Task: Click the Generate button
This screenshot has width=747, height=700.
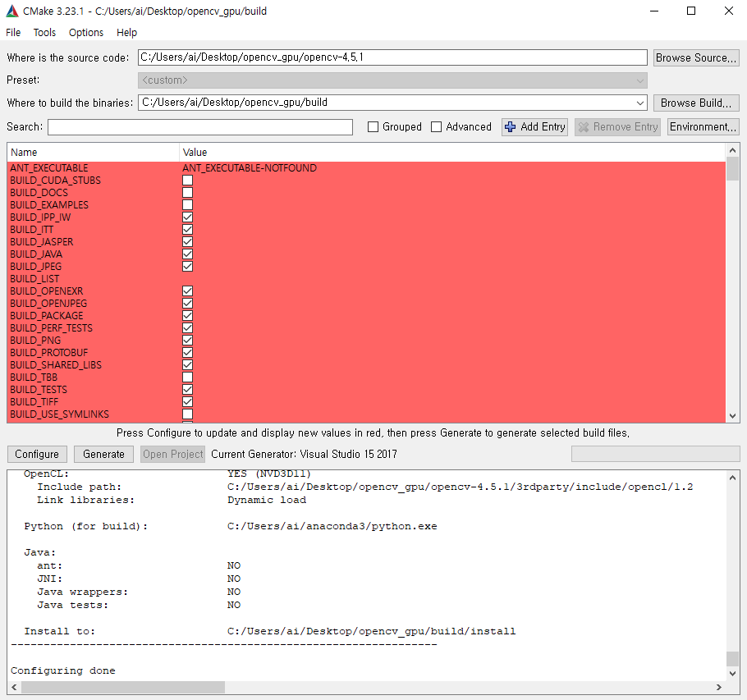Action: coord(103,455)
